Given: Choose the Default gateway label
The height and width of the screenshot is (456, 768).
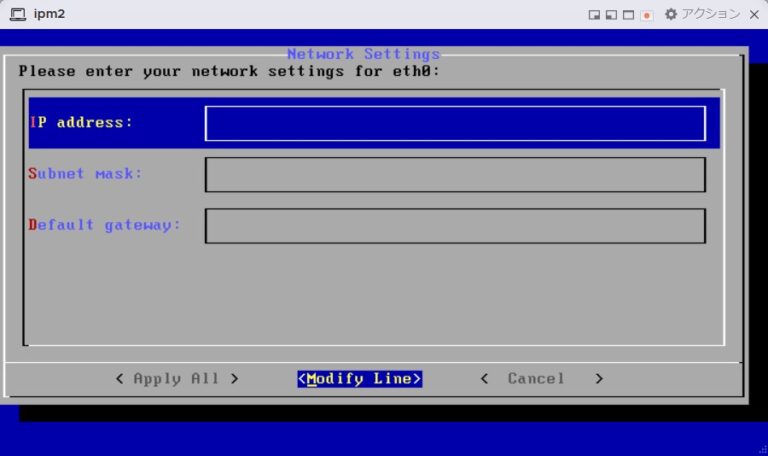Looking at the screenshot, I should click(x=105, y=225).
